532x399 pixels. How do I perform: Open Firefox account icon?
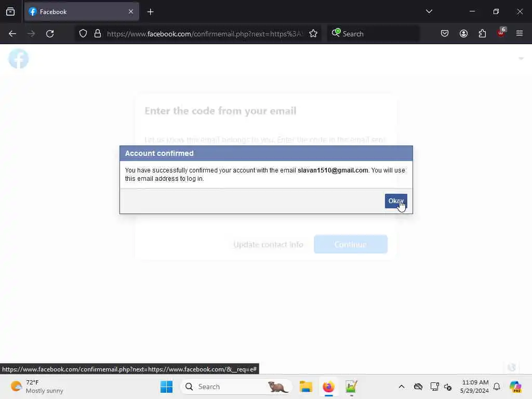tap(463, 33)
